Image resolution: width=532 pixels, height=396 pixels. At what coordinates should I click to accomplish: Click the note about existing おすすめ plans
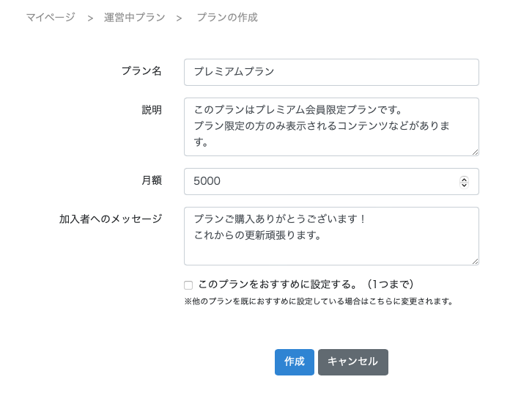(x=319, y=301)
